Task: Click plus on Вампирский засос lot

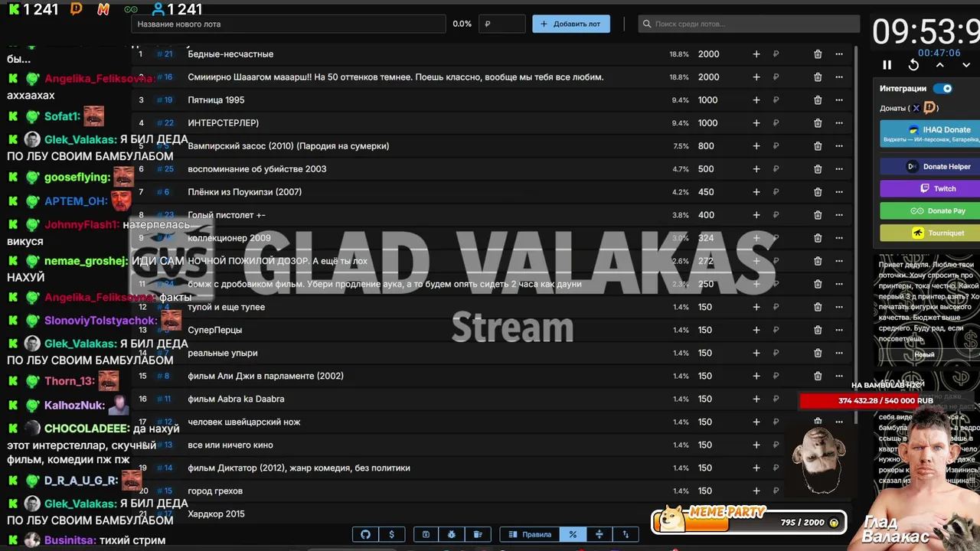Action: click(x=756, y=146)
